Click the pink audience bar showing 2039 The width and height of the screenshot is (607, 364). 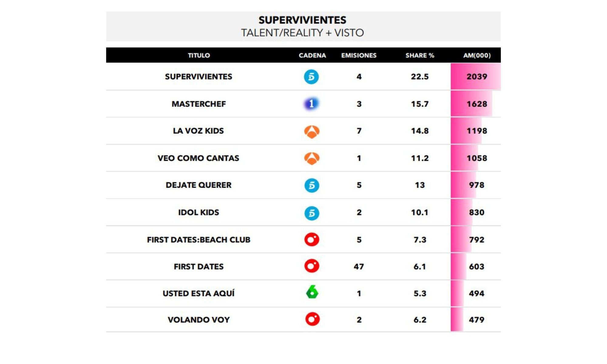(x=476, y=77)
